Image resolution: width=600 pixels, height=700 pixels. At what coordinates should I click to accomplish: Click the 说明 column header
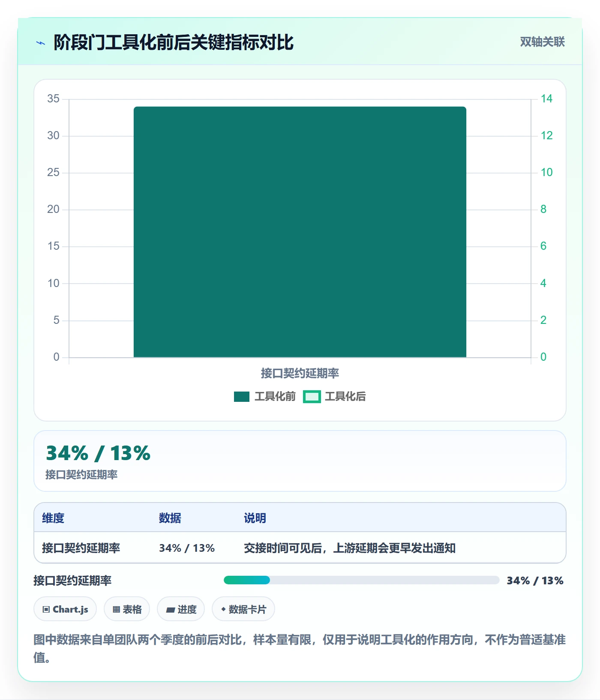255,518
